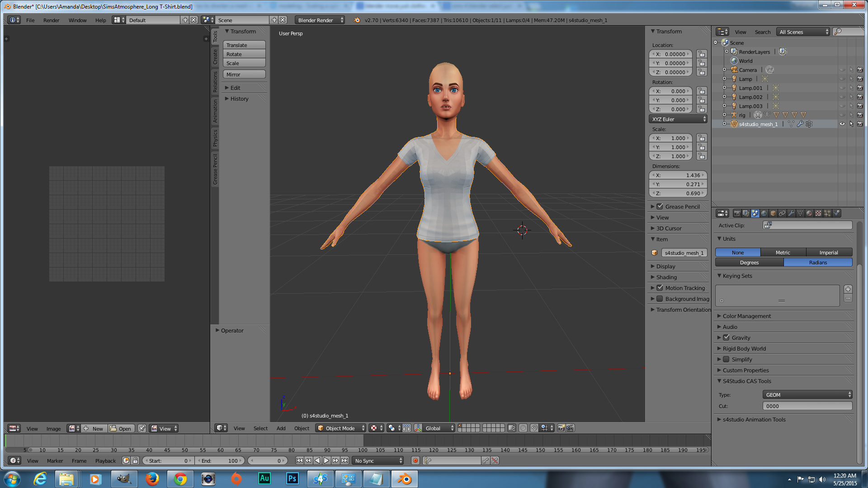Open the Object properties cube icon
Screen dimensions: 868x488
773,213
